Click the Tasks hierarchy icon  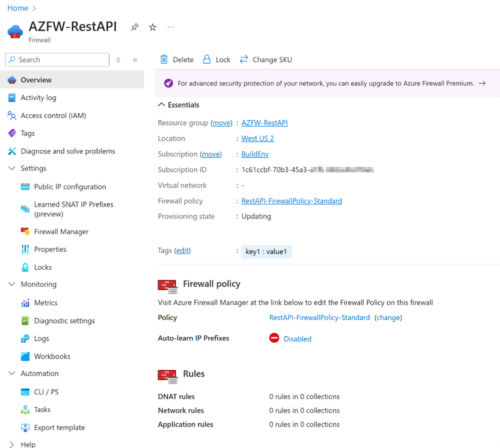[x=25, y=409]
